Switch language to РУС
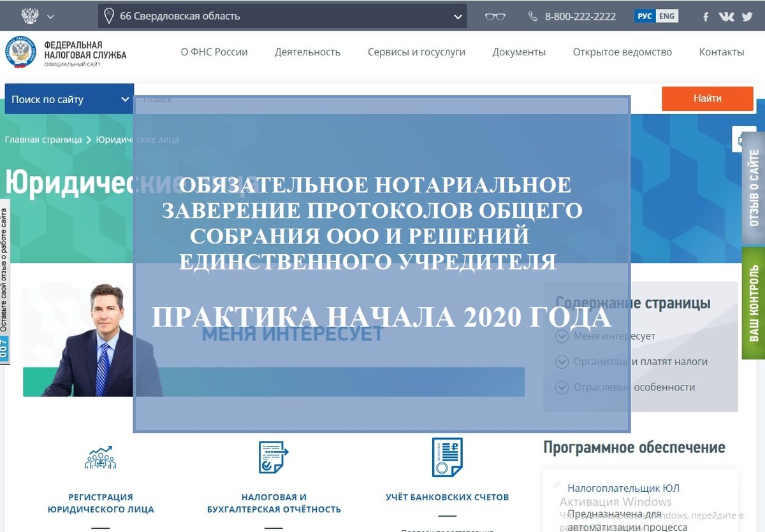Screen dimensions: 765x532 645,16
